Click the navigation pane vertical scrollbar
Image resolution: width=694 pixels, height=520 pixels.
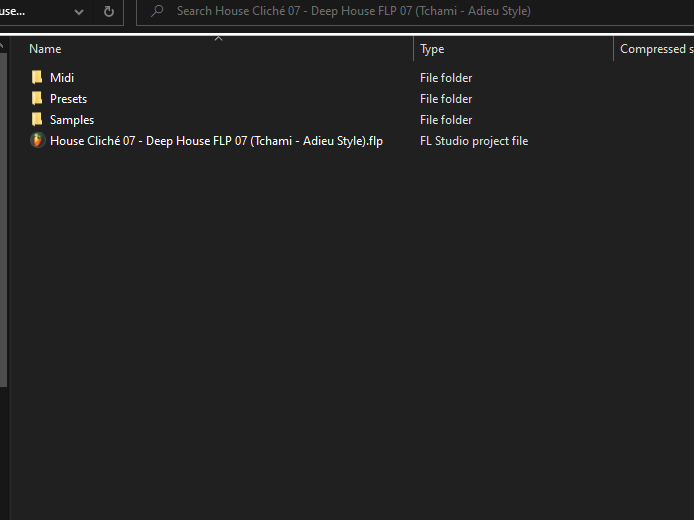tap(4, 220)
